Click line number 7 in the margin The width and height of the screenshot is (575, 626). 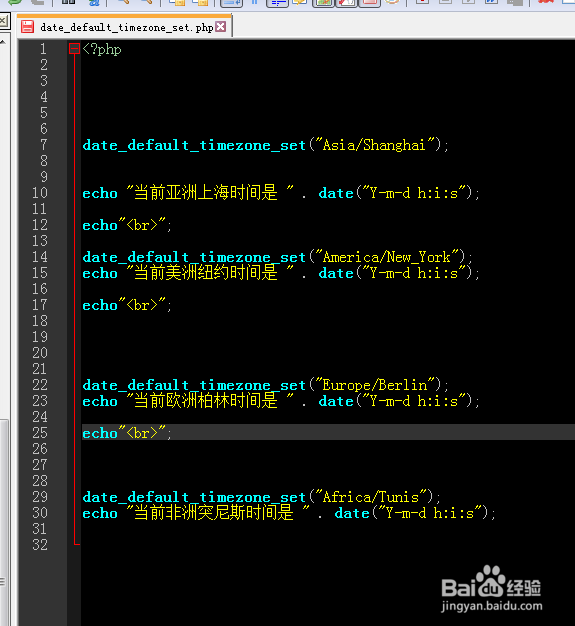44,145
